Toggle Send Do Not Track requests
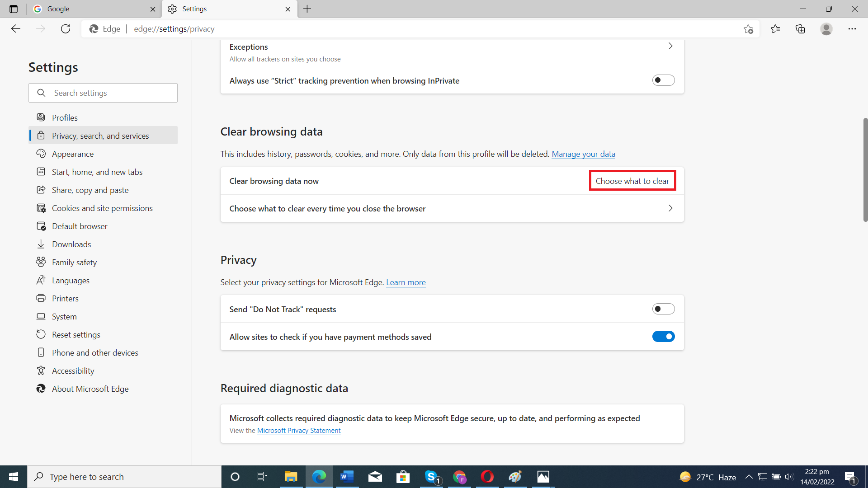The height and width of the screenshot is (488, 868). click(x=664, y=309)
